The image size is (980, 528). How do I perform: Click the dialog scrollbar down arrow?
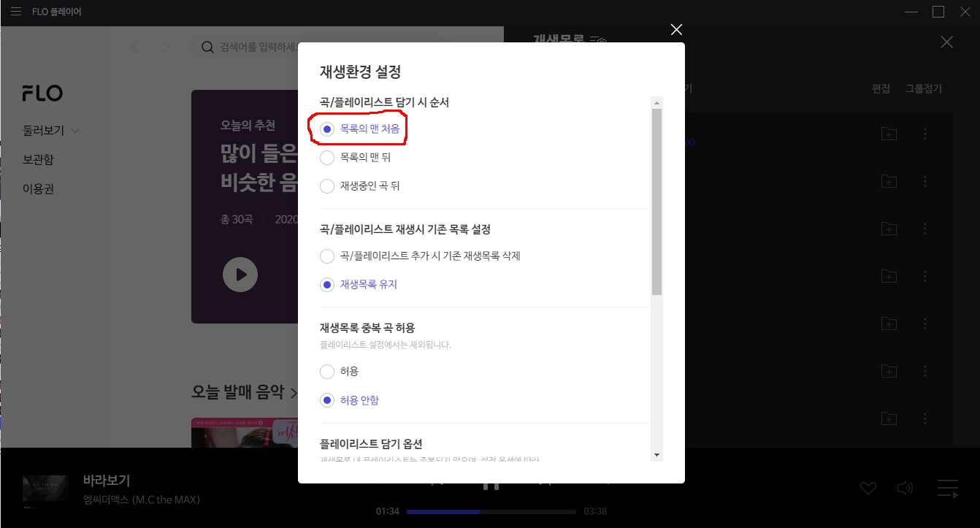[x=656, y=455]
